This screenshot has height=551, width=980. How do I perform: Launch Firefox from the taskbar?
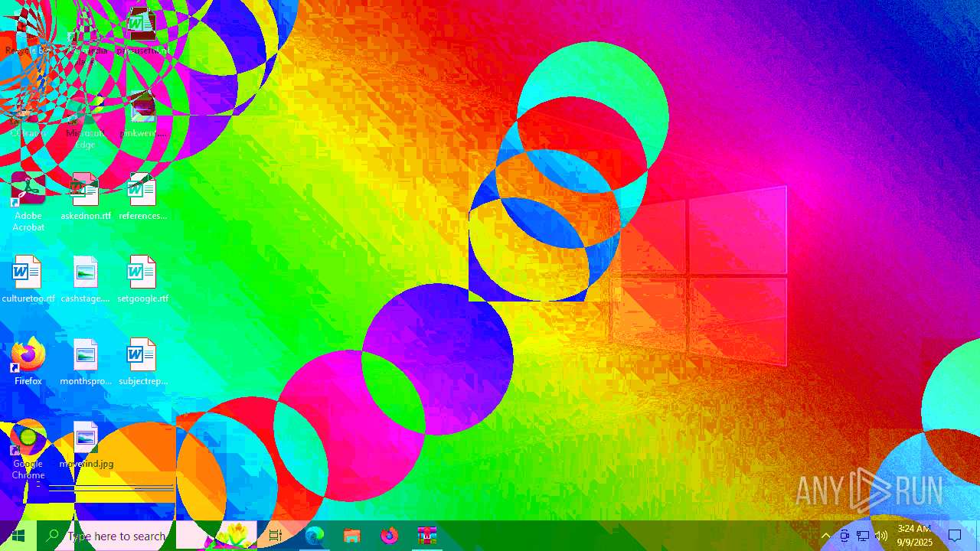389,536
